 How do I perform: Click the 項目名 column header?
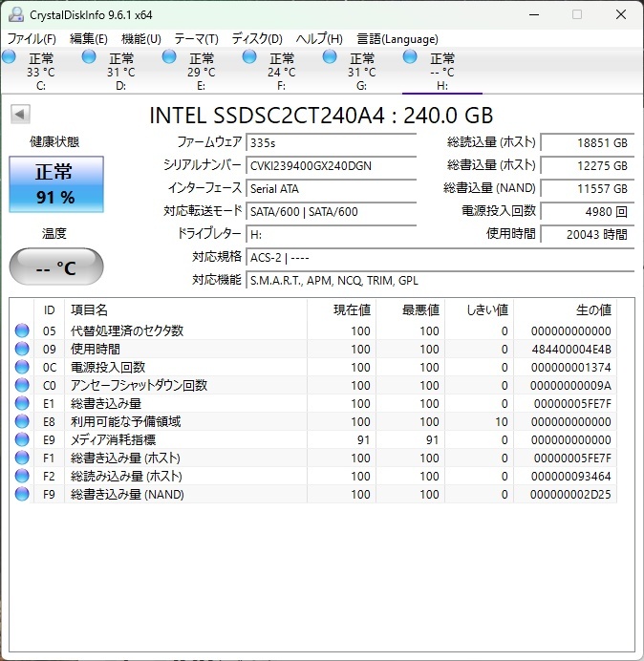[185, 310]
